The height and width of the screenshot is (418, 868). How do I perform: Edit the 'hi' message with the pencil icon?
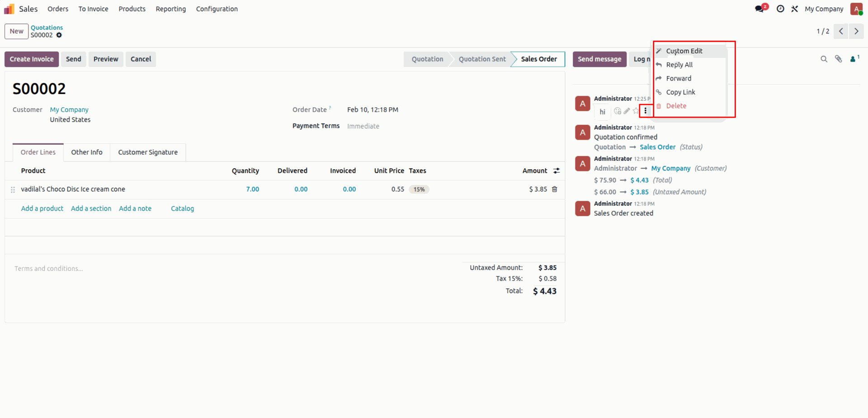point(627,111)
